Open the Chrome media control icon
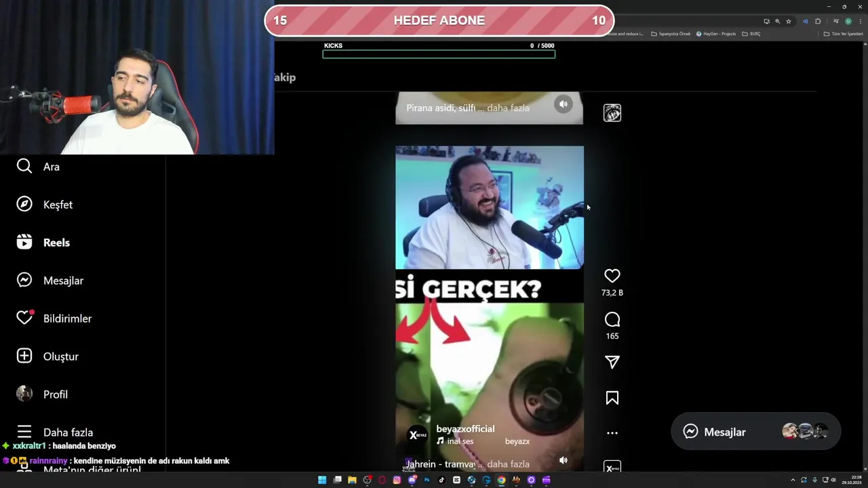The image size is (868, 488). pos(836,22)
